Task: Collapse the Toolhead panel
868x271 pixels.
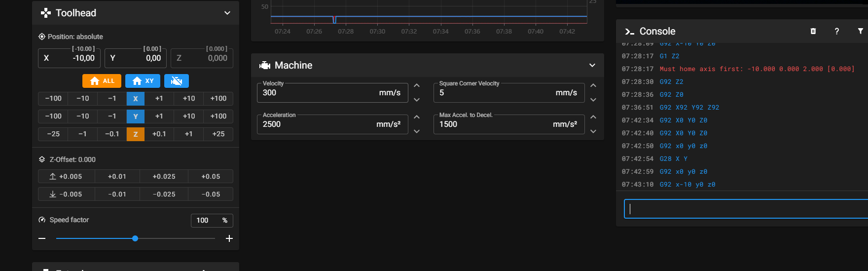Action: [x=227, y=13]
